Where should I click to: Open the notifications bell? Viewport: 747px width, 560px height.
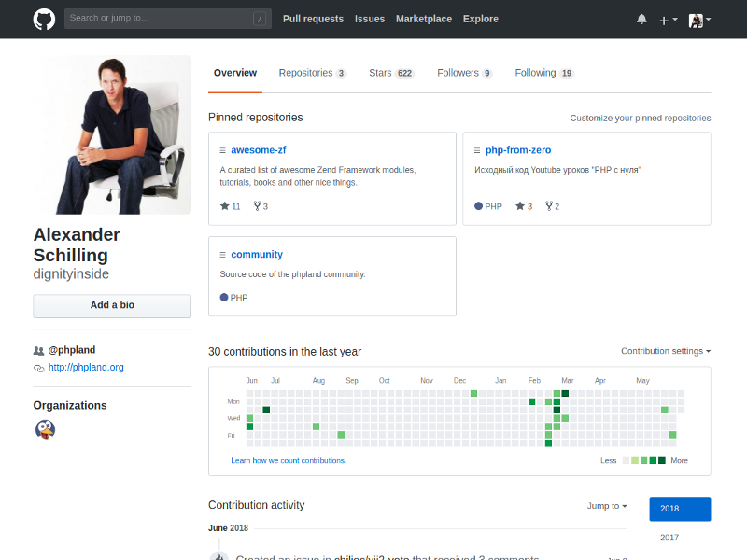(641, 19)
